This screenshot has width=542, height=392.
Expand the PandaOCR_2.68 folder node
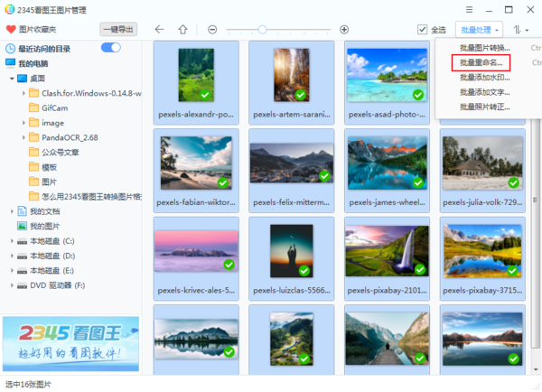tap(24, 137)
